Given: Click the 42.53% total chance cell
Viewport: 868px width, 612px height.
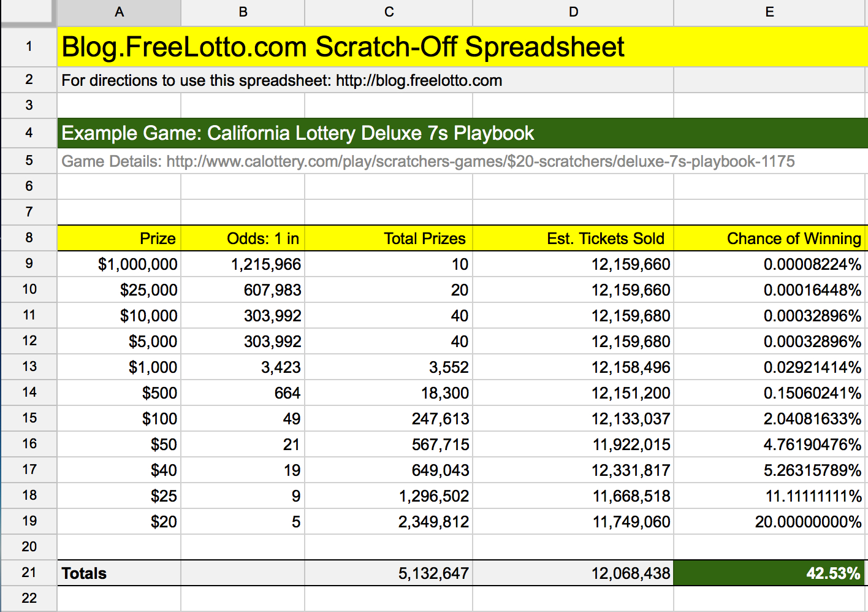Looking at the screenshot, I should tap(769, 573).
